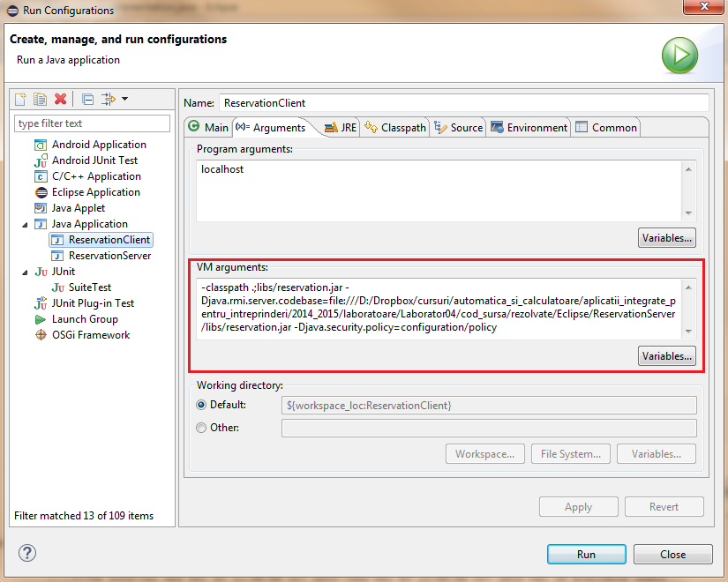Click inside the Program arguments text area
Screen dimensions: 728x582
point(439,191)
